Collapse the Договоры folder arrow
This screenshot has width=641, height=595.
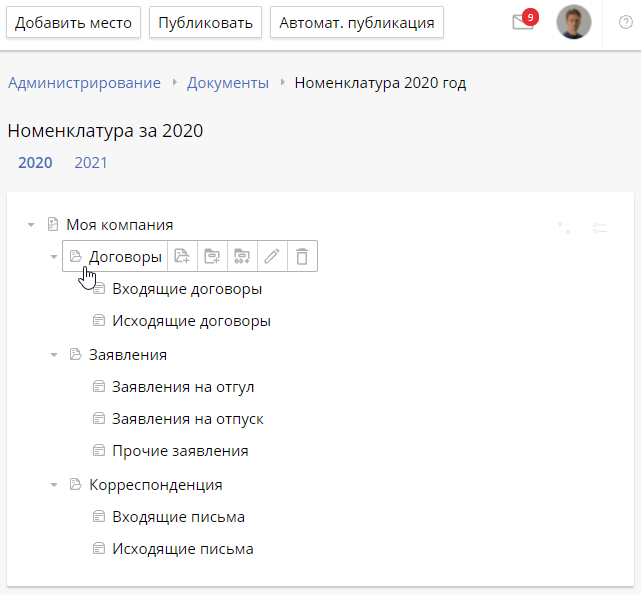54,257
